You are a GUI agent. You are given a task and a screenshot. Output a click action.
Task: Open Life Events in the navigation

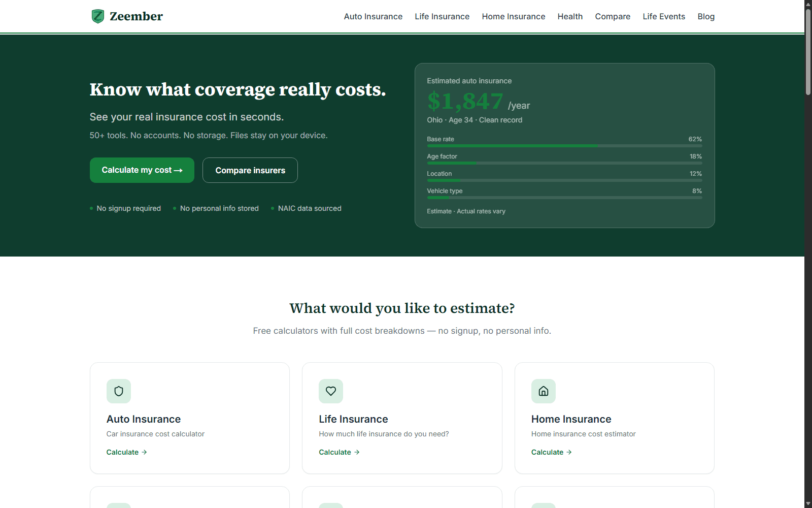pos(664,16)
